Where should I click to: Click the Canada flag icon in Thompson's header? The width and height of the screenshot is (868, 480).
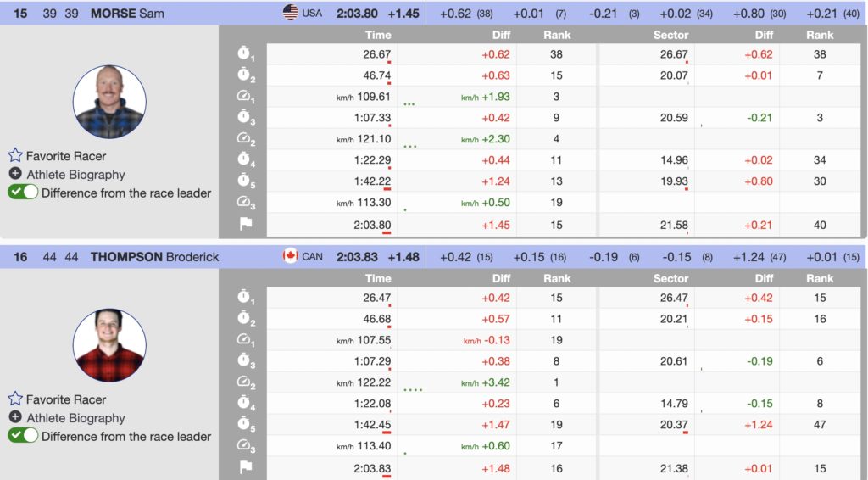(291, 256)
